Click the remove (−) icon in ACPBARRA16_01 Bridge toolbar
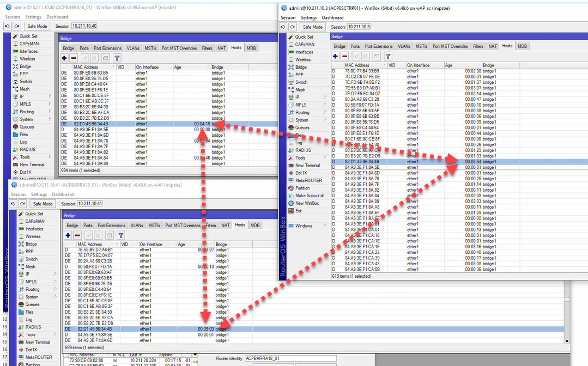Image resolution: width=588 pixels, height=366 pixels. pyautogui.click(x=74, y=58)
